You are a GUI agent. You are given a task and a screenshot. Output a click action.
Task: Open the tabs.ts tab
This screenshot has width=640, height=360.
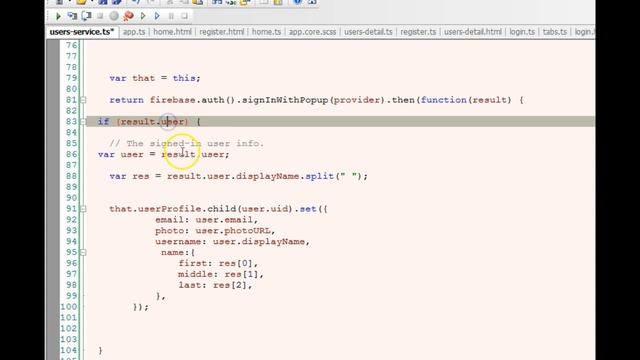(x=555, y=32)
